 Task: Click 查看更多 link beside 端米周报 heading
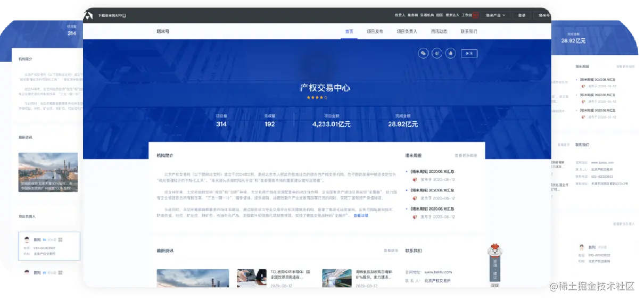point(466,156)
